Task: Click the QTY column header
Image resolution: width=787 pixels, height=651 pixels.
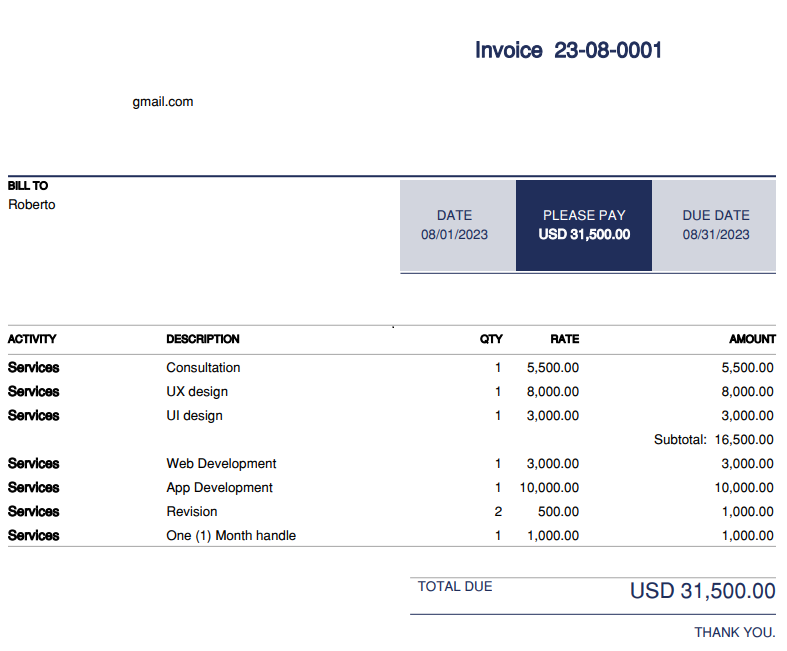Action: tap(491, 339)
